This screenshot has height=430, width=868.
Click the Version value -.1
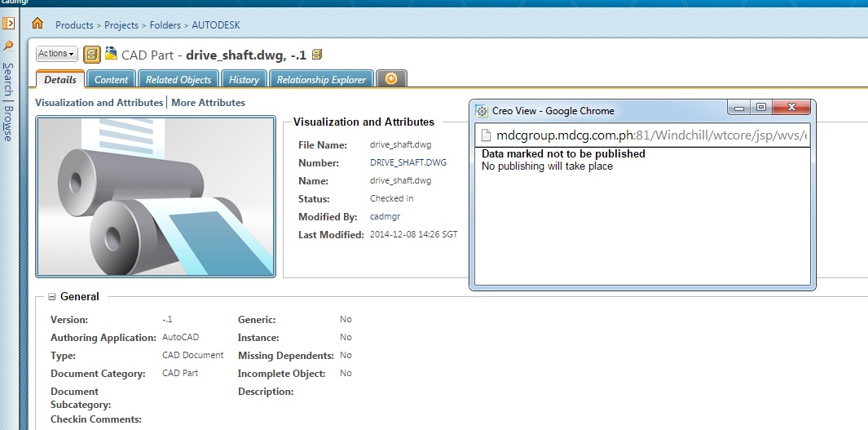(x=167, y=319)
